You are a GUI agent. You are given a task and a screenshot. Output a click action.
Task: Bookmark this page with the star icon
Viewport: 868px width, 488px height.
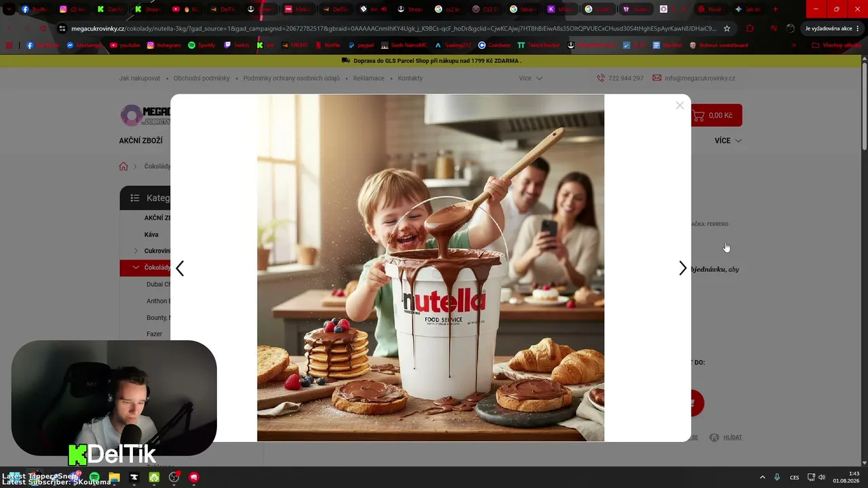pyautogui.click(x=727, y=28)
